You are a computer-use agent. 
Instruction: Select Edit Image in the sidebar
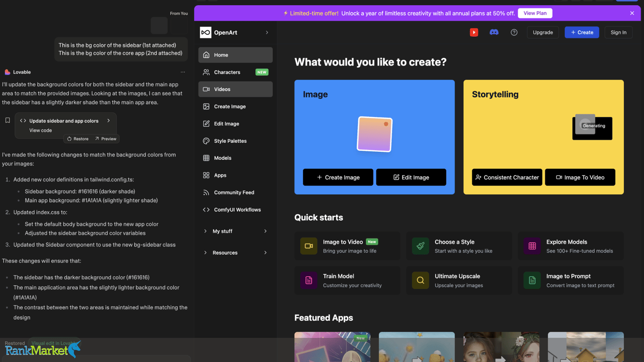coord(235,123)
